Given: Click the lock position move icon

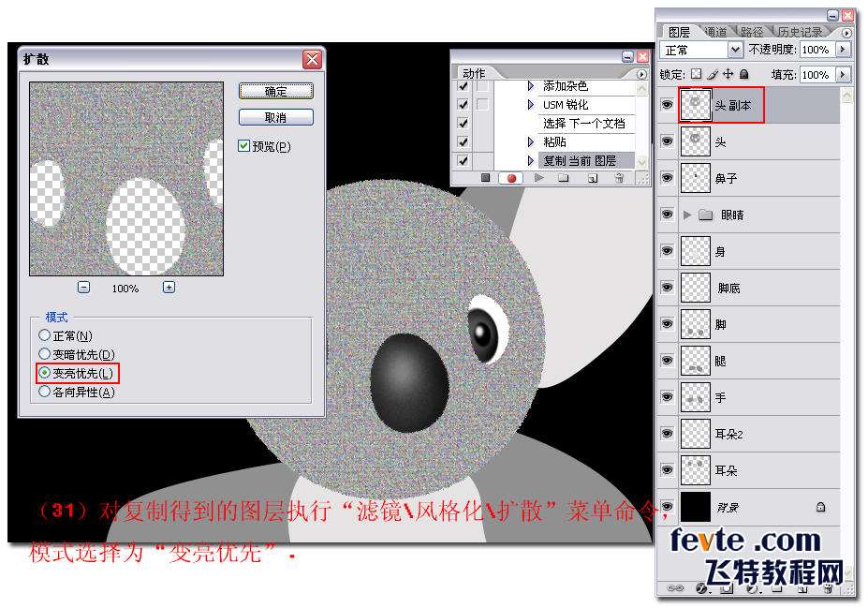Looking at the screenshot, I should click(728, 74).
